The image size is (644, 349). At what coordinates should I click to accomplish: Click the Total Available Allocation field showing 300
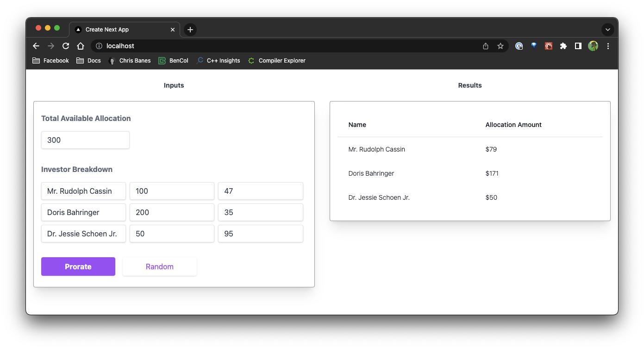coord(85,140)
